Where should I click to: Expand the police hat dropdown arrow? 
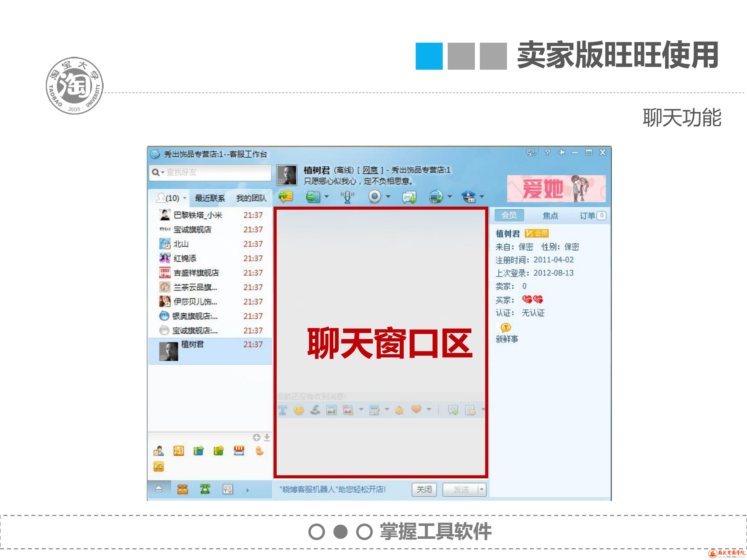tap(482, 196)
